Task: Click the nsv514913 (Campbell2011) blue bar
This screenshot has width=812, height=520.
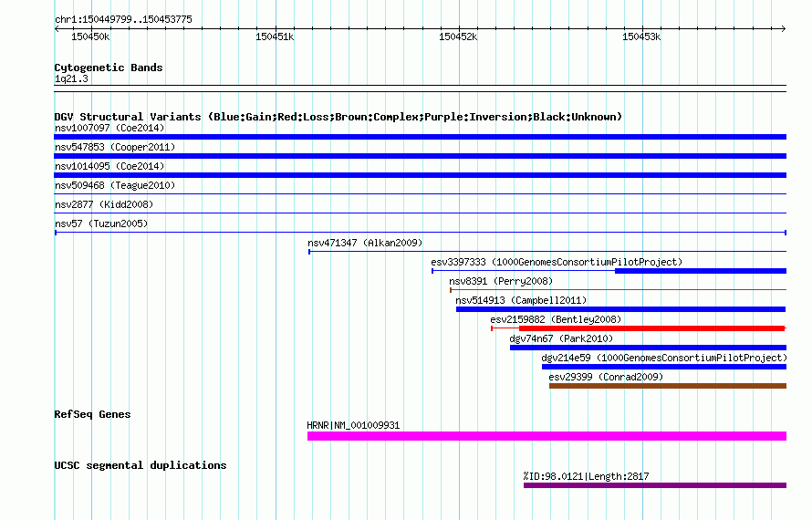Action: coord(621,309)
